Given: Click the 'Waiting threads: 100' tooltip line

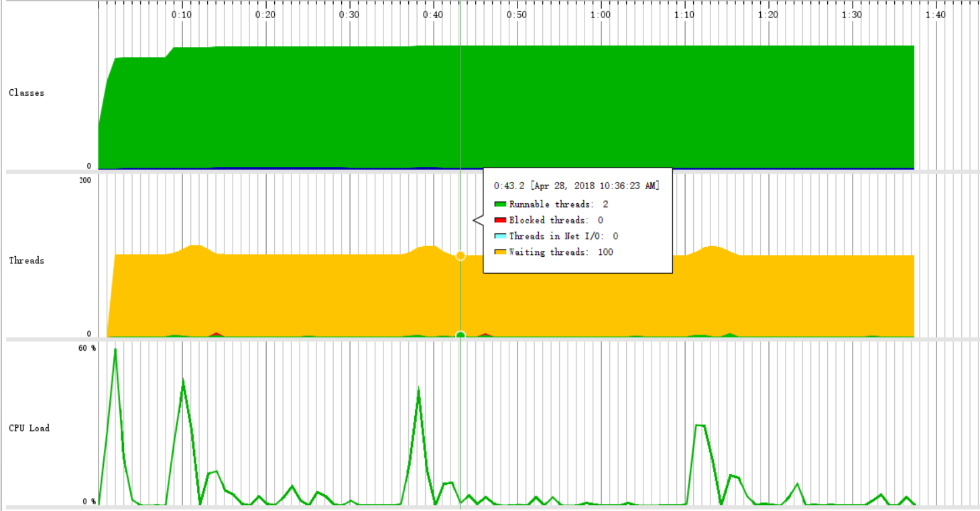Looking at the screenshot, I should (x=561, y=253).
